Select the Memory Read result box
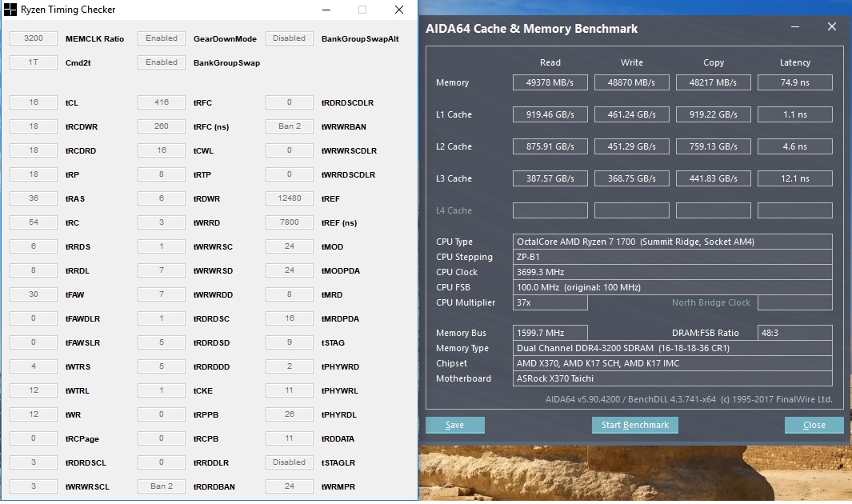 (x=550, y=82)
